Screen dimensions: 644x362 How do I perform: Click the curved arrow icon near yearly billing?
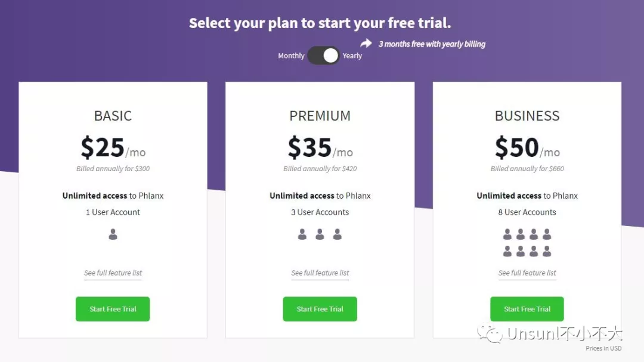(x=366, y=43)
